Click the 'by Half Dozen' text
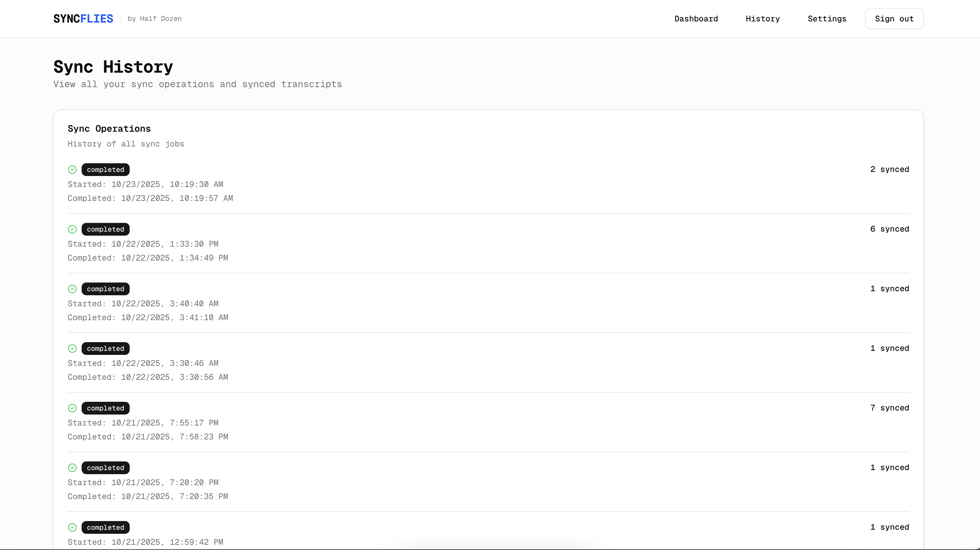The height and width of the screenshot is (550, 980). (155, 19)
